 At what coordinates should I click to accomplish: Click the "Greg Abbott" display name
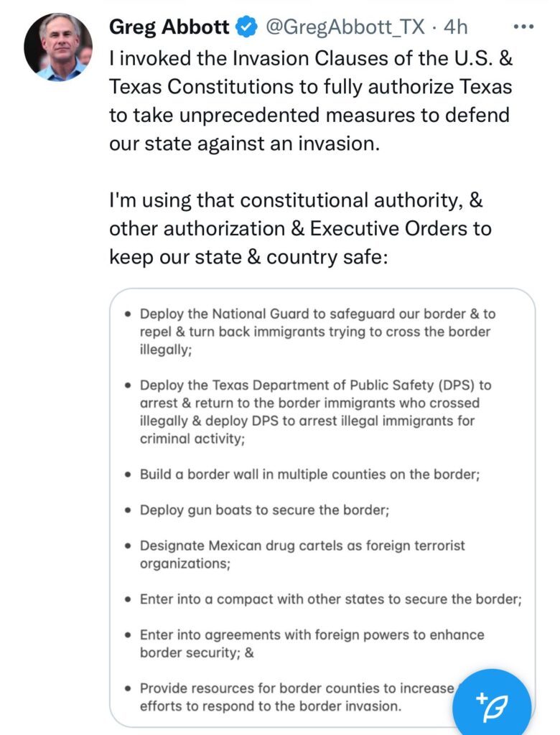pyautogui.click(x=169, y=27)
